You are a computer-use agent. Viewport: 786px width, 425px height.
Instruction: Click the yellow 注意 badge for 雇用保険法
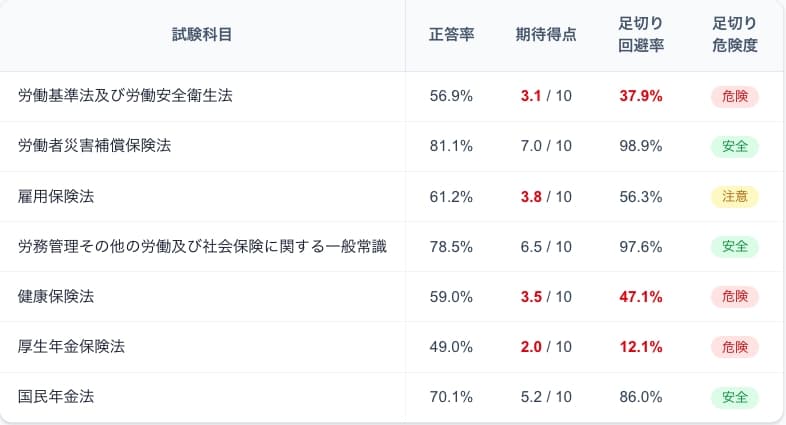(735, 196)
